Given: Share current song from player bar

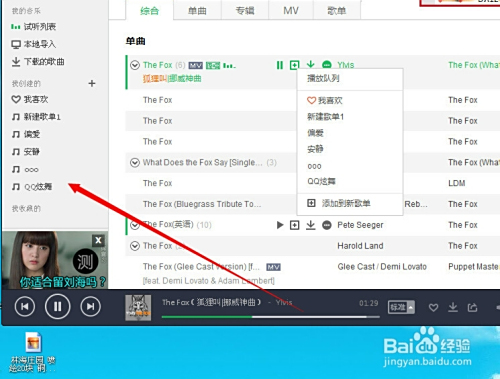Looking at the screenshot, I should [x=472, y=307].
